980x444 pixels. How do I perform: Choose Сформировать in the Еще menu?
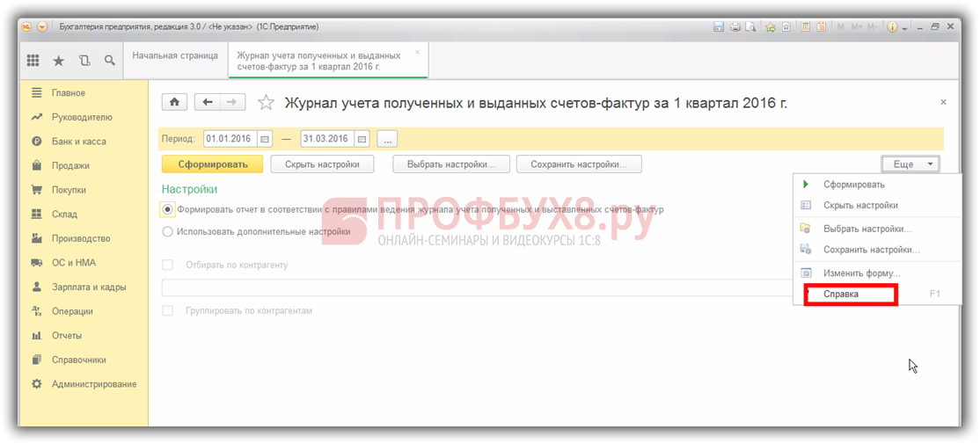(x=877, y=185)
